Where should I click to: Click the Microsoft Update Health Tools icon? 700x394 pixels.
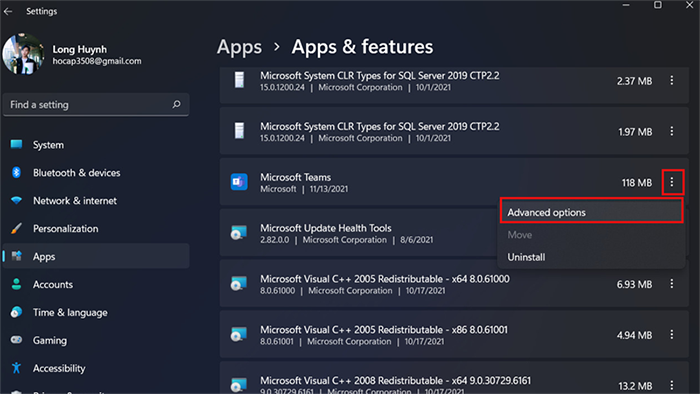[x=239, y=233]
